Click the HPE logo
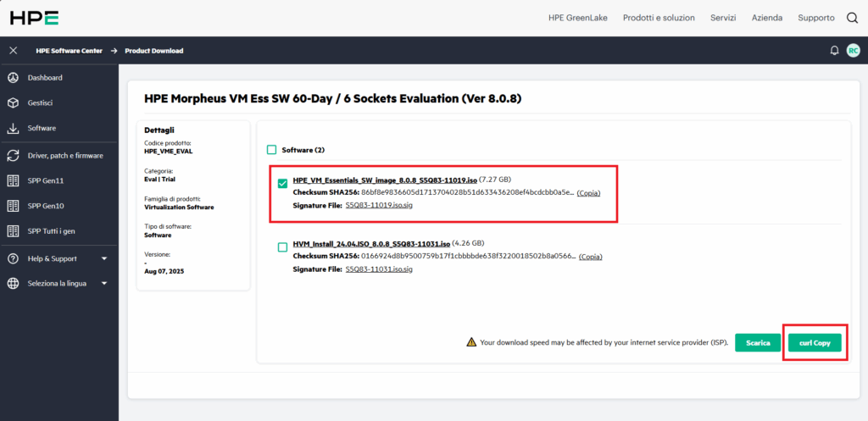The height and width of the screenshot is (421, 868). click(x=34, y=18)
